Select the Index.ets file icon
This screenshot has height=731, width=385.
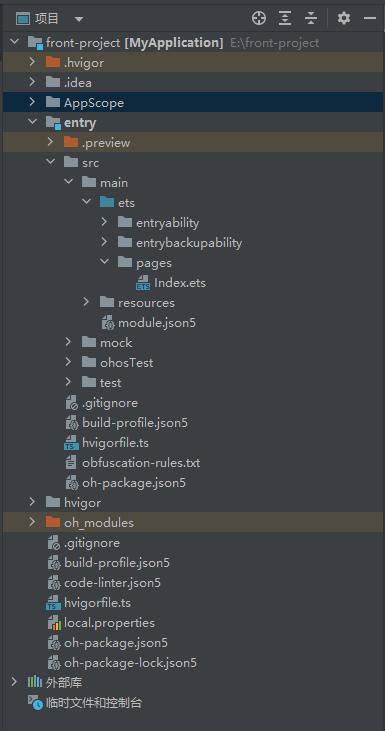(143, 283)
